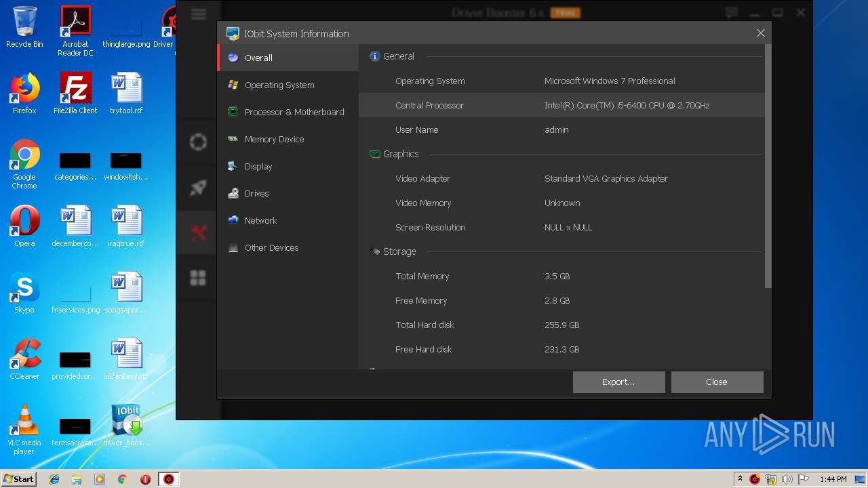Click the Storage section icon
The height and width of the screenshot is (488, 868).
(x=374, y=251)
